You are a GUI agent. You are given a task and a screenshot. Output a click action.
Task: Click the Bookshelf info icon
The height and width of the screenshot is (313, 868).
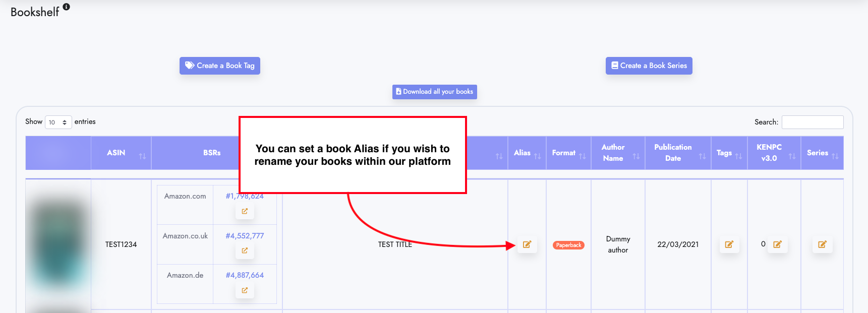click(66, 7)
